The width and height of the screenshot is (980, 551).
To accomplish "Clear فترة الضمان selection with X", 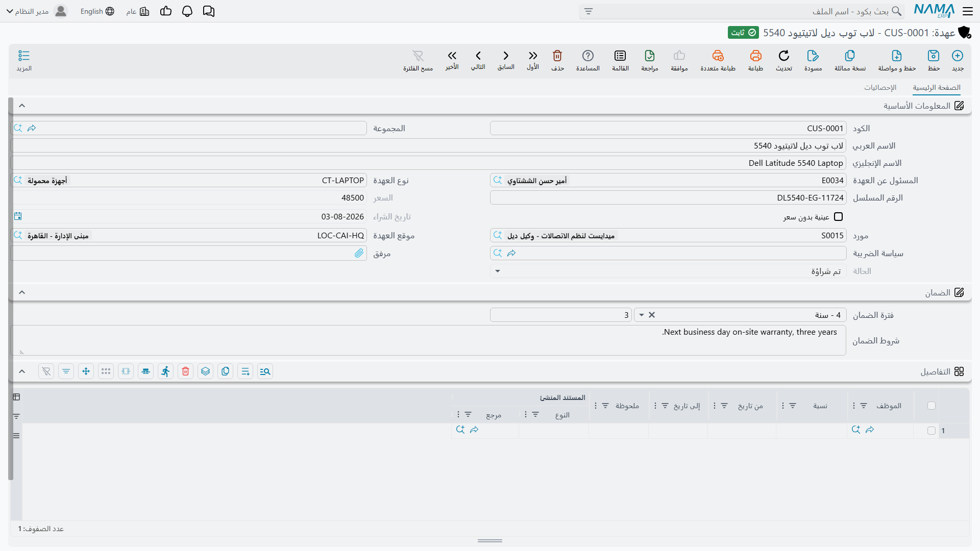I will [x=652, y=315].
